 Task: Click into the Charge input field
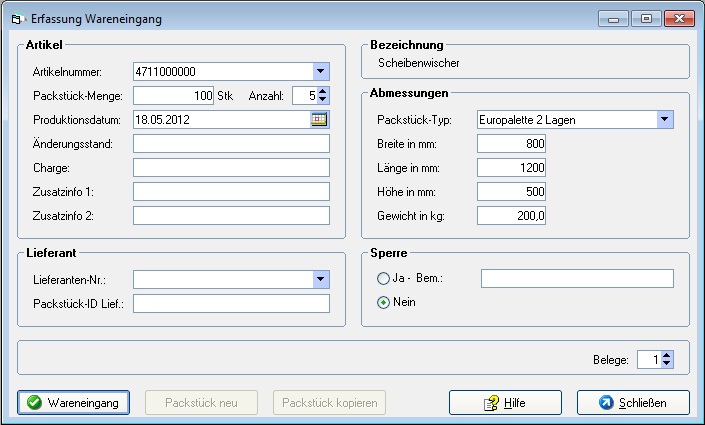tap(231, 168)
